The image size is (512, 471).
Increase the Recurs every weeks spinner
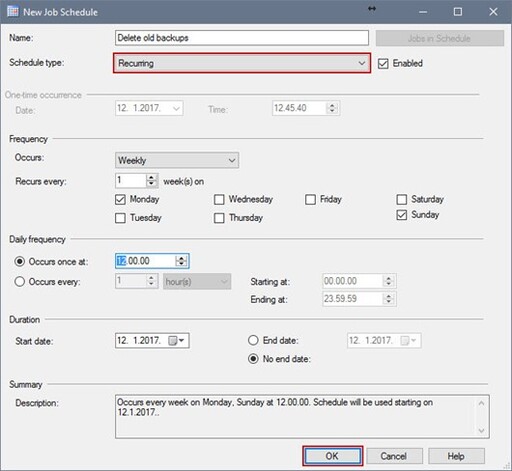click(x=151, y=177)
